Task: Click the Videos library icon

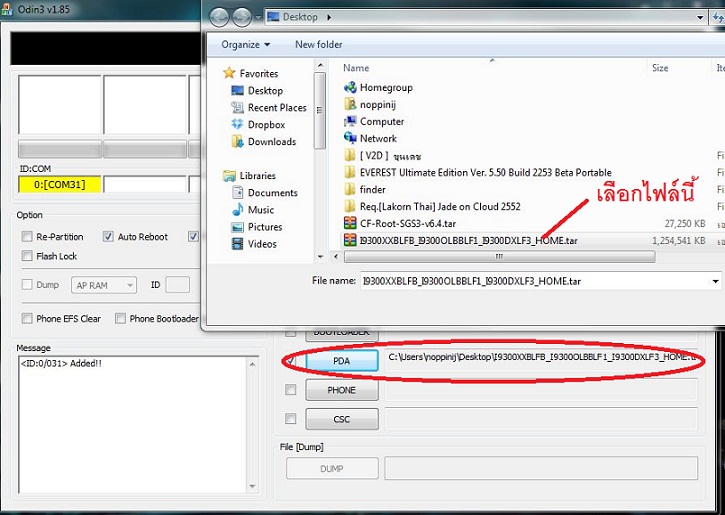Action: [x=237, y=244]
